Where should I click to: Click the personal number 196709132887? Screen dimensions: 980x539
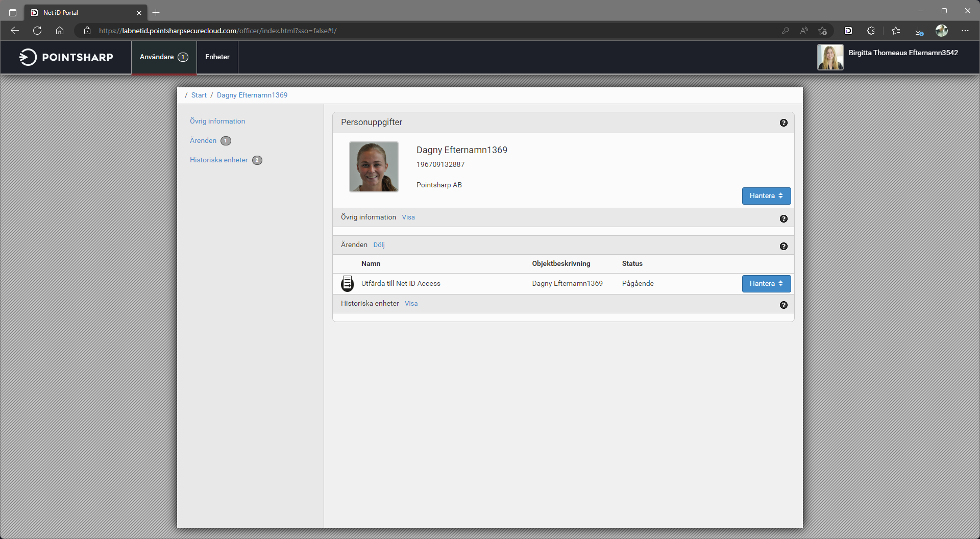coord(440,164)
